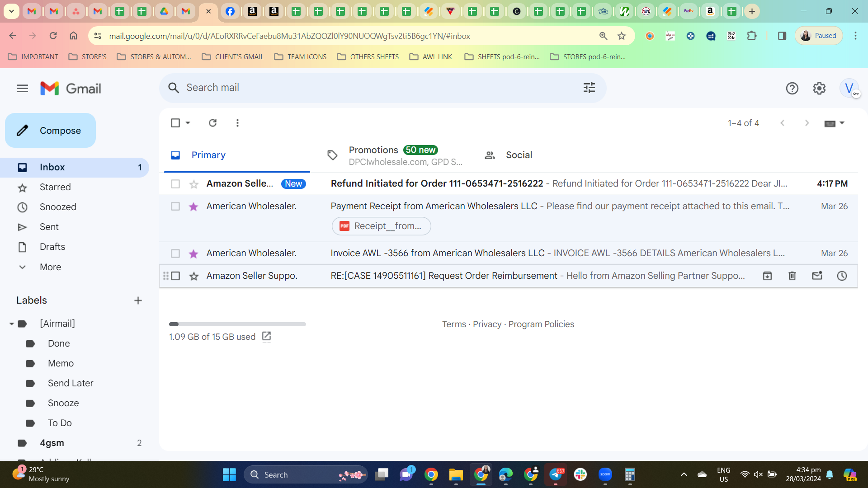
Task: Open Chrome side panel icon
Action: click(x=782, y=36)
